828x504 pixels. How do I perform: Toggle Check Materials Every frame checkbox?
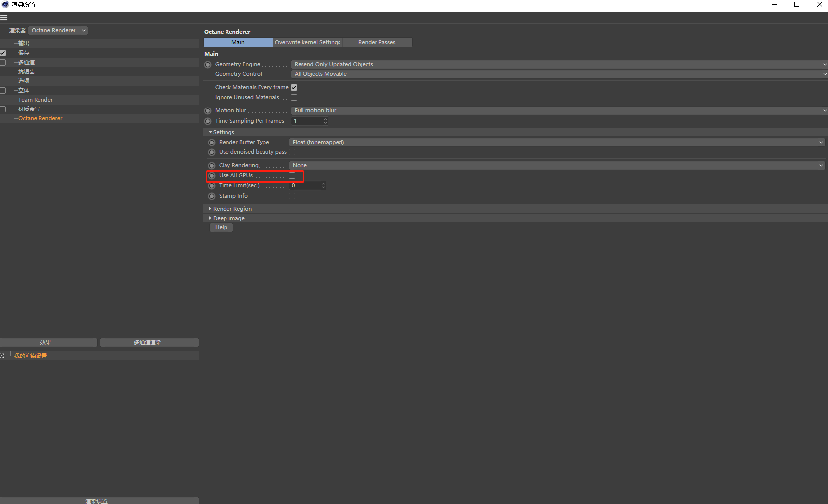tap(294, 88)
